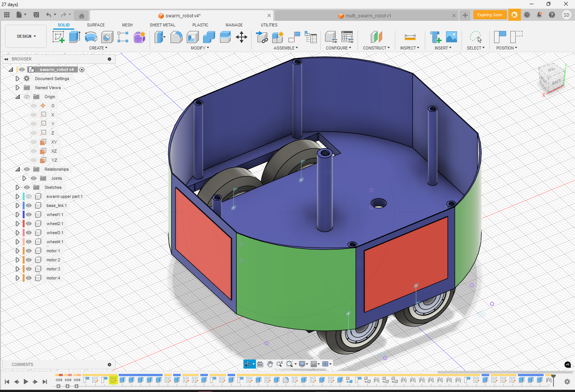Open the Insert Canvas image tool
Viewport: 575px width, 392px height.
click(x=451, y=37)
